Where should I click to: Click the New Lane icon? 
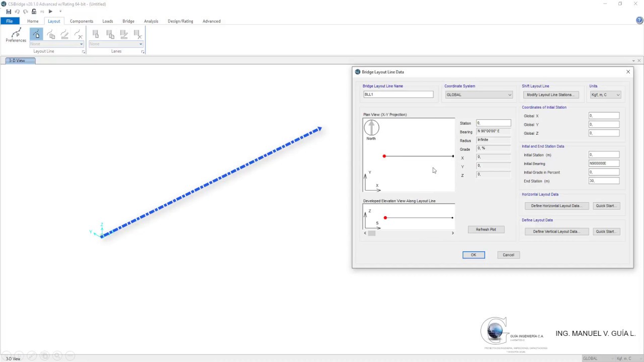click(96, 34)
